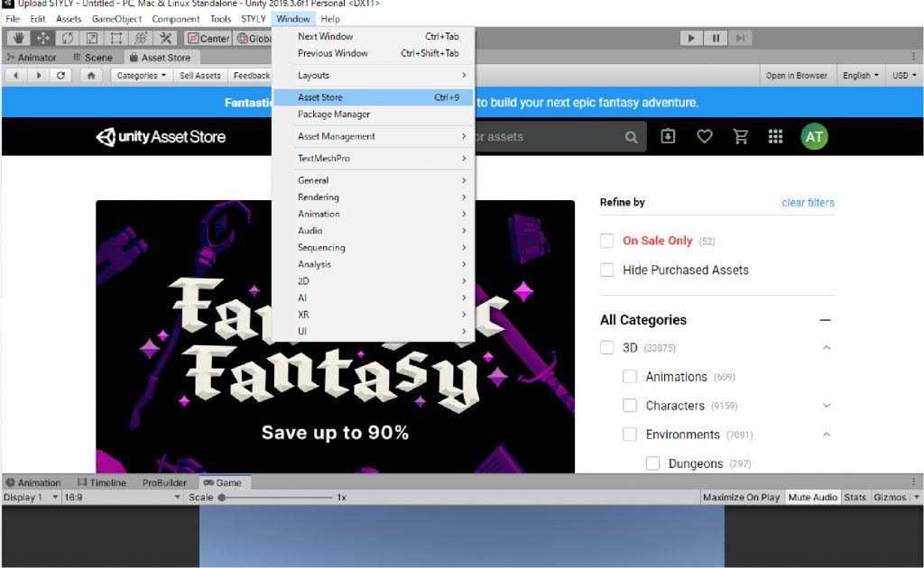This screenshot has width=924, height=568.
Task: Toggle Mute Audio in Game view
Action: pos(813,498)
